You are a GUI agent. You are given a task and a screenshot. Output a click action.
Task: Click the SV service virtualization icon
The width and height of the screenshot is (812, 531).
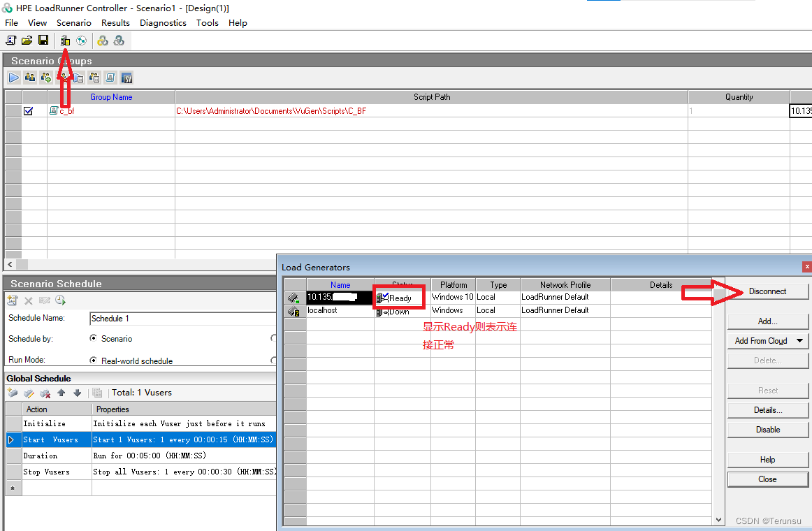(127, 78)
